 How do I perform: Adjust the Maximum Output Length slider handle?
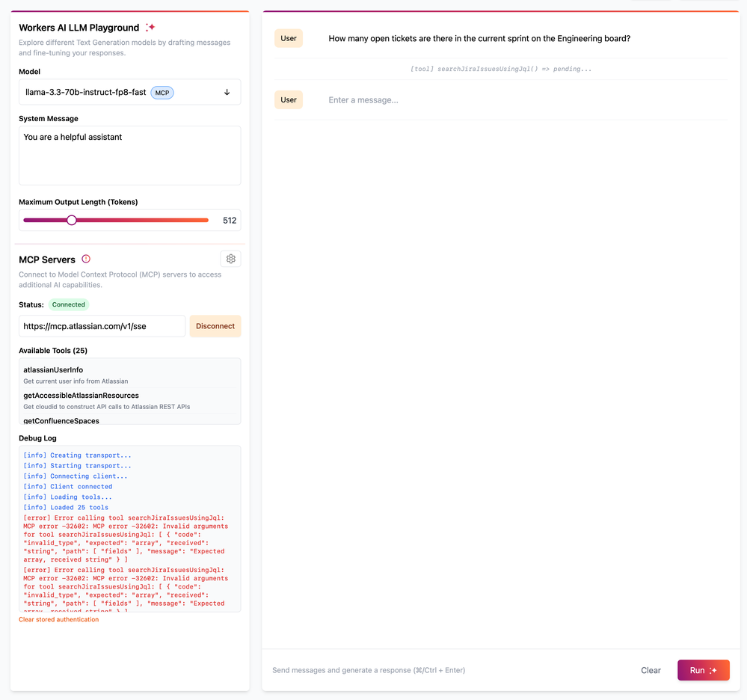72,220
